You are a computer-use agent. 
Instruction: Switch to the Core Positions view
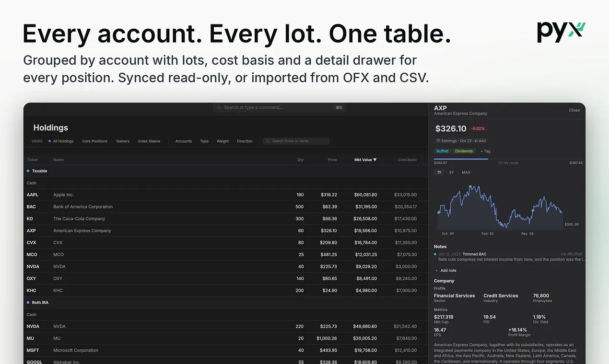[x=95, y=141]
